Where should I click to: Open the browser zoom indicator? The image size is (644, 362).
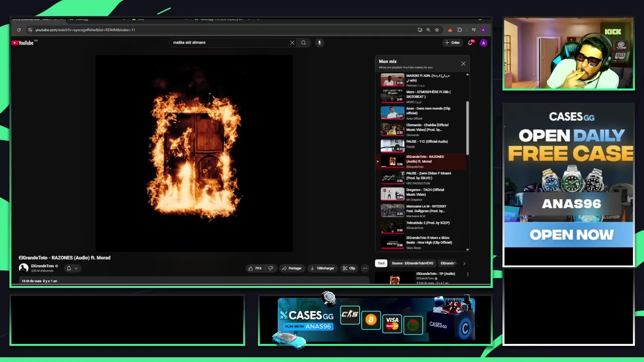coord(428,30)
